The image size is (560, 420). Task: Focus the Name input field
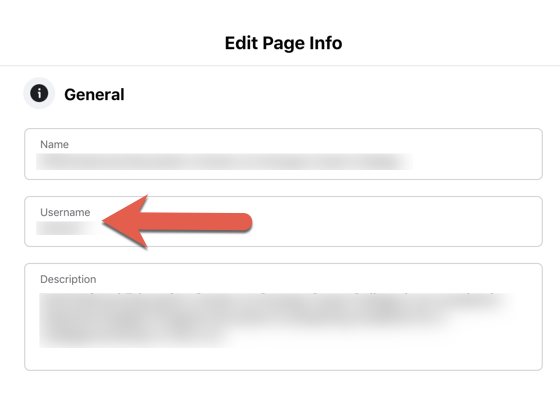(283, 154)
